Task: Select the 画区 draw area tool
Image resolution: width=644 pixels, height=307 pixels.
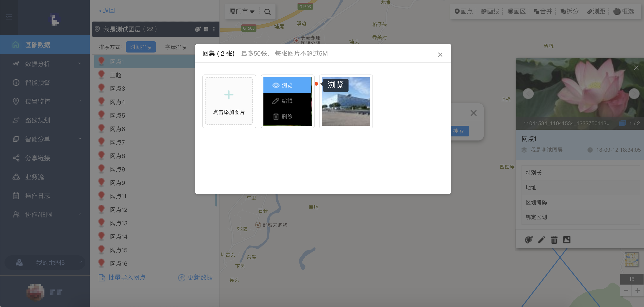Action: 517,11
